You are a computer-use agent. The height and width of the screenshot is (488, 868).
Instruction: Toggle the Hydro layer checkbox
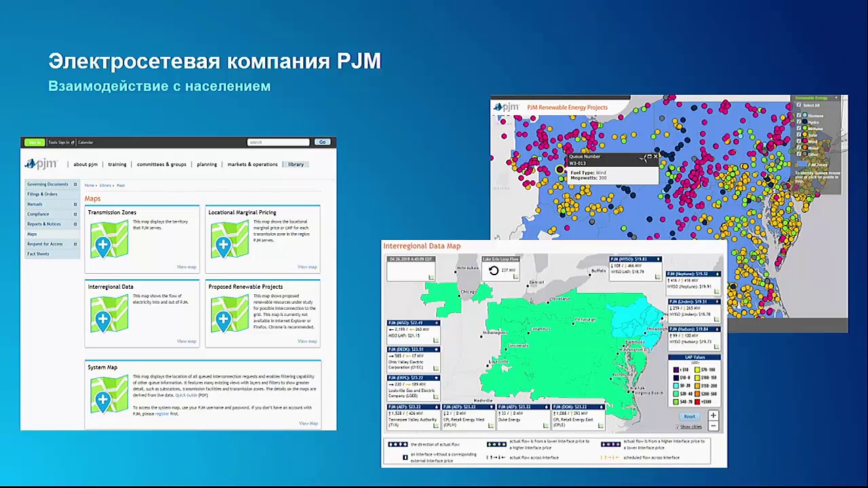tap(799, 123)
